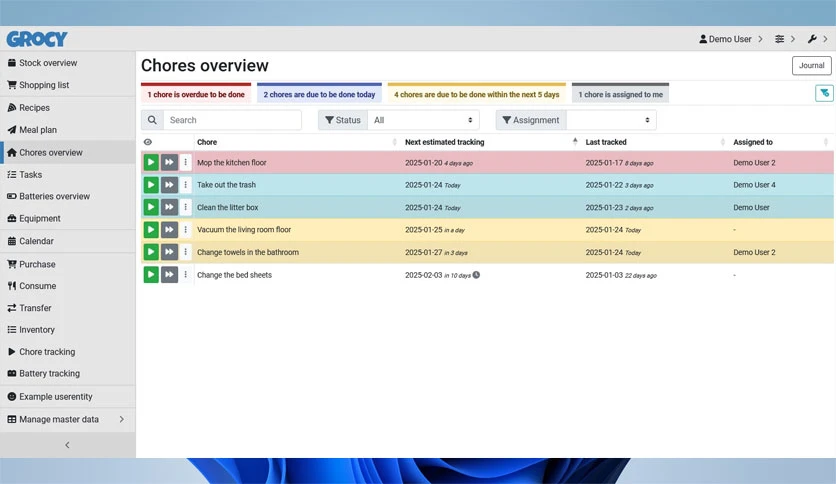The height and width of the screenshot is (484, 836).
Task: Open more options for Vacuum the living room floor
Action: pos(186,229)
